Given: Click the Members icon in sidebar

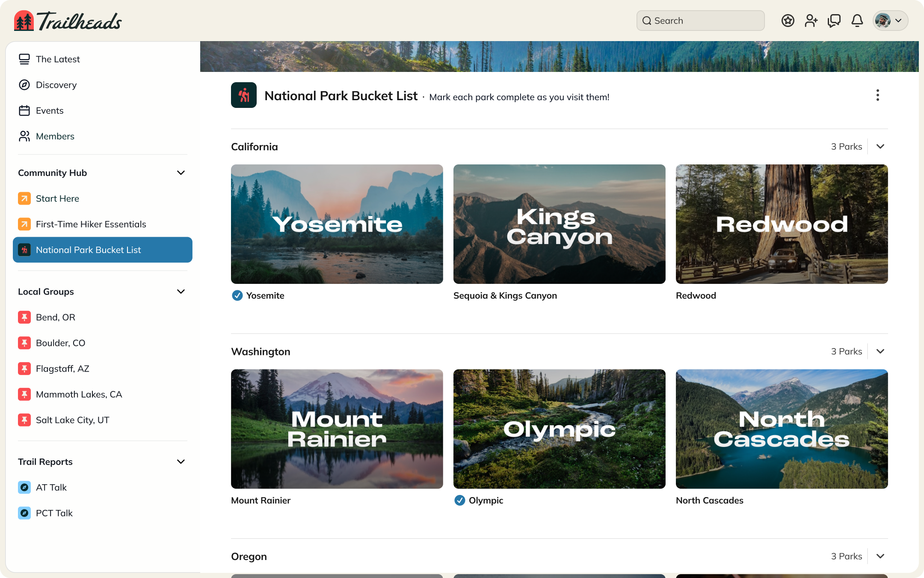Looking at the screenshot, I should point(24,136).
